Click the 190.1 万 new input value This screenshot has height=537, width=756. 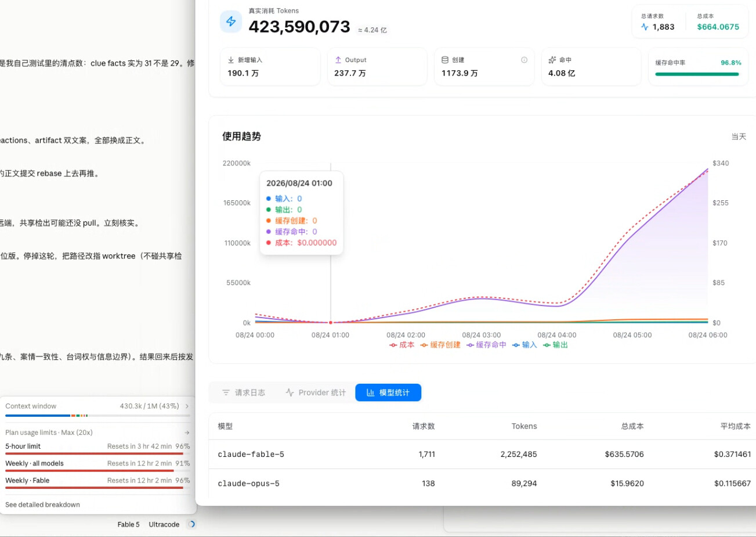point(243,73)
